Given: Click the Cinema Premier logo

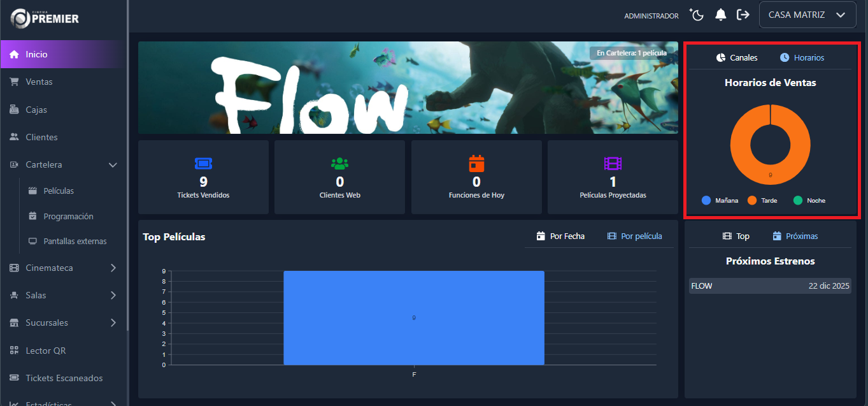Looking at the screenshot, I should [x=45, y=18].
